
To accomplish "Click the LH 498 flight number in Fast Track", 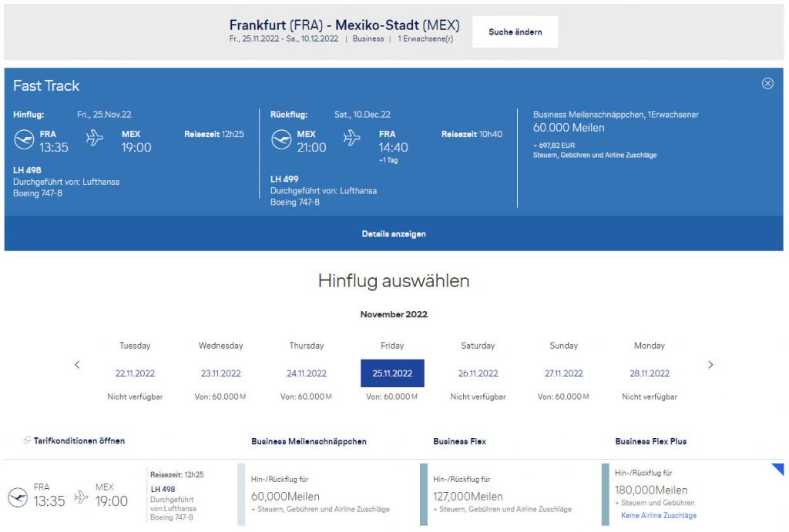I will pyautogui.click(x=27, y=170).
